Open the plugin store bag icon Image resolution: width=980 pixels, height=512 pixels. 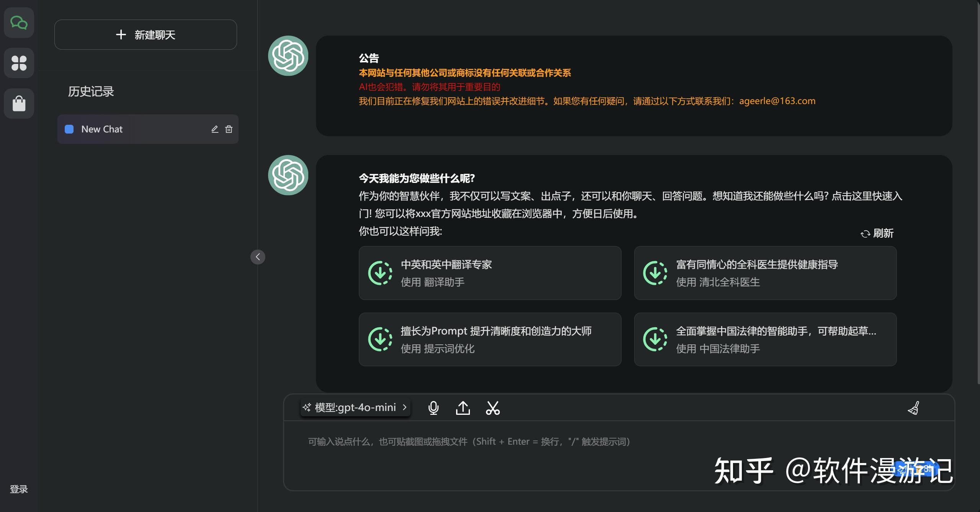point(19,103)
